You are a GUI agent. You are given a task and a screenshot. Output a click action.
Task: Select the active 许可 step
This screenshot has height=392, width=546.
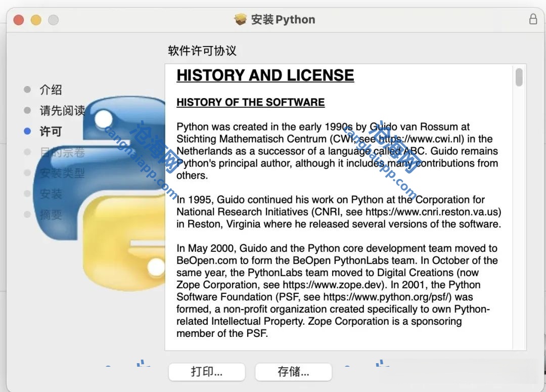(x=51, y=132)
